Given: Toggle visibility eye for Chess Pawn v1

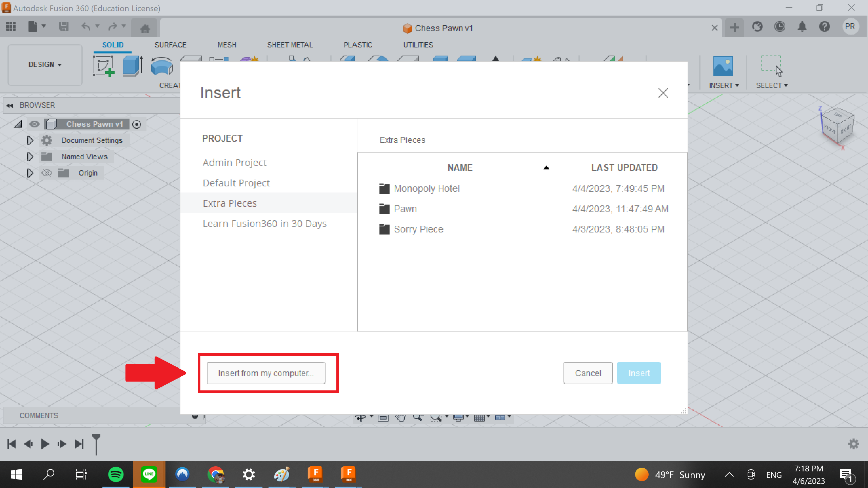Looking at the screenshot, I should tap(34, 124).
